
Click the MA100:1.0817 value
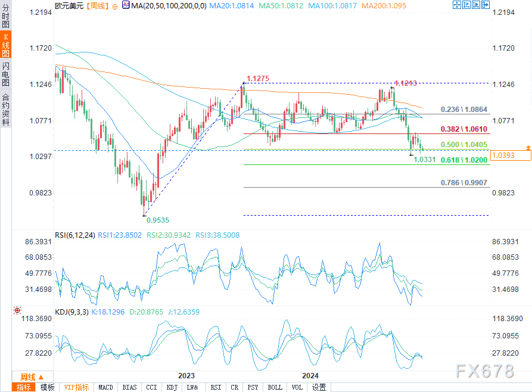click(332, 6)
